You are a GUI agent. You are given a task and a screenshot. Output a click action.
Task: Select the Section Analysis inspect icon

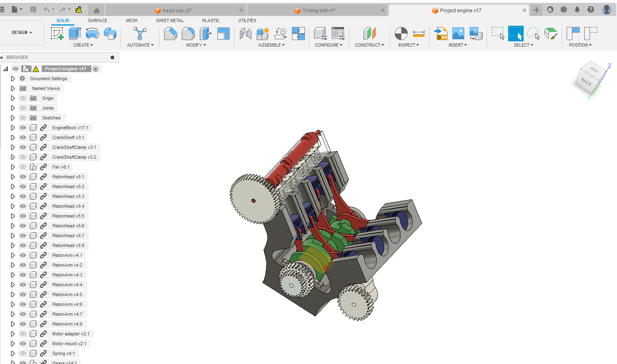401,34
